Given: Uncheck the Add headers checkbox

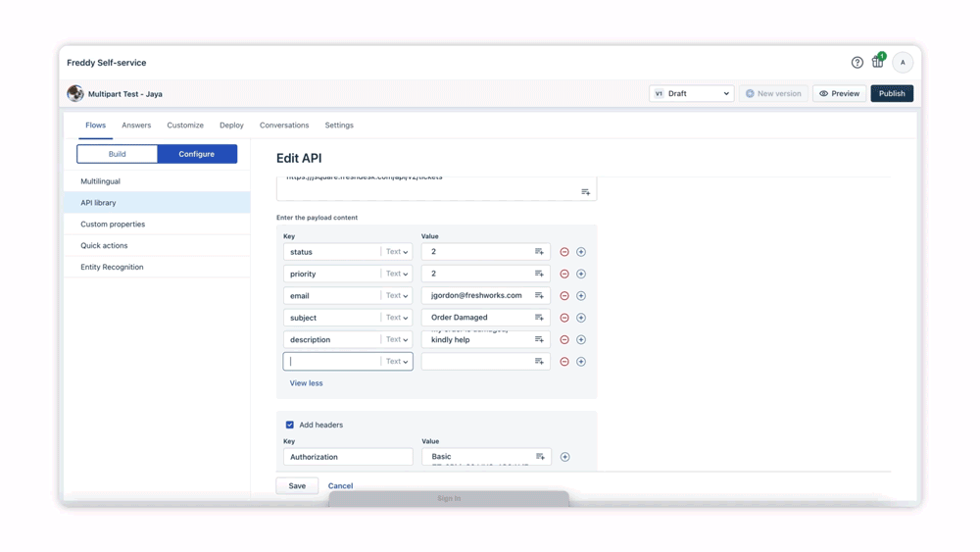Looking at the screenshot, I should (x=290, y=426).
